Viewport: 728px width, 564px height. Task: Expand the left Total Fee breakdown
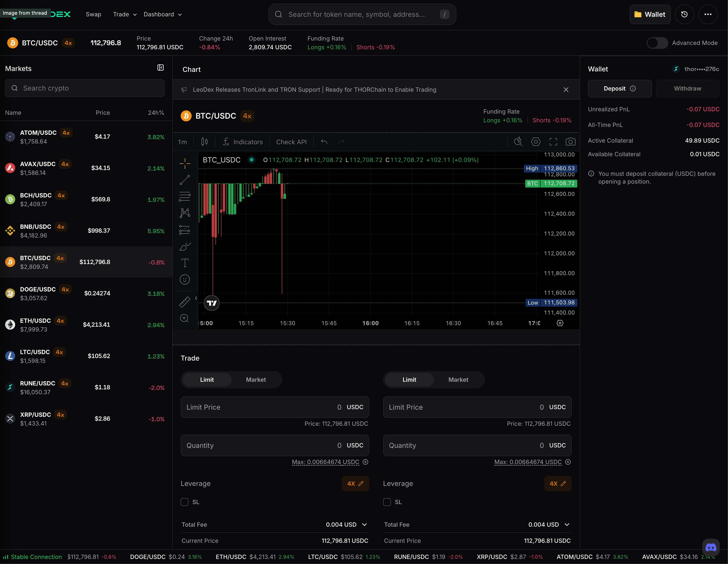[364, 525]
